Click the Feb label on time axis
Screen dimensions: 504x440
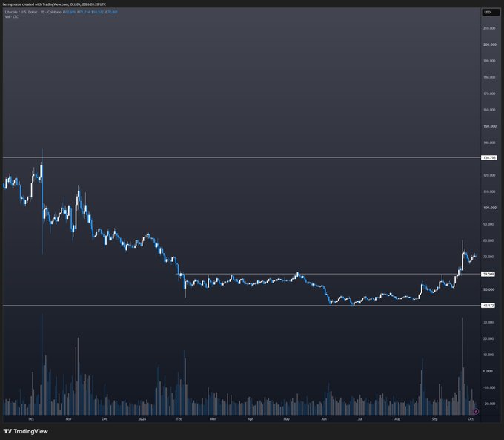(x=179, y=419)
